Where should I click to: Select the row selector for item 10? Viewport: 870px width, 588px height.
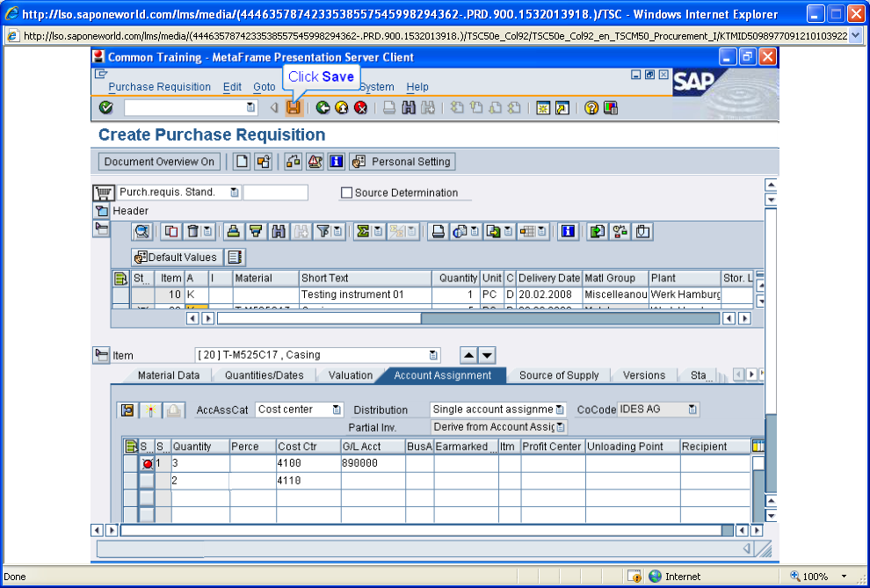point(121,294)
